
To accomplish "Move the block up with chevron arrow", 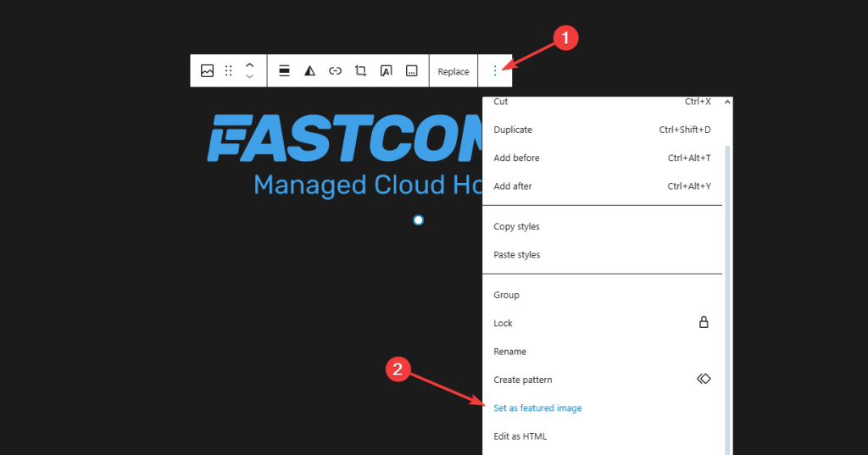I will coord(249,65).
